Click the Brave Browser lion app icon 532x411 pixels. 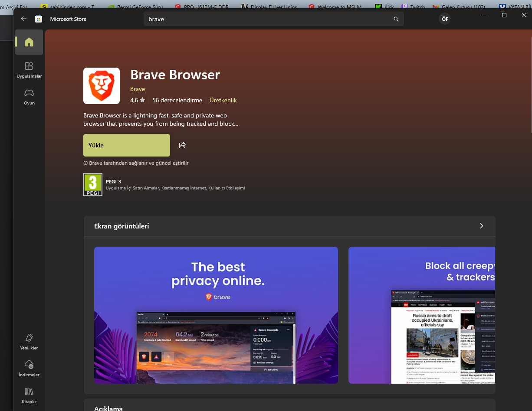tap(102, 86)
